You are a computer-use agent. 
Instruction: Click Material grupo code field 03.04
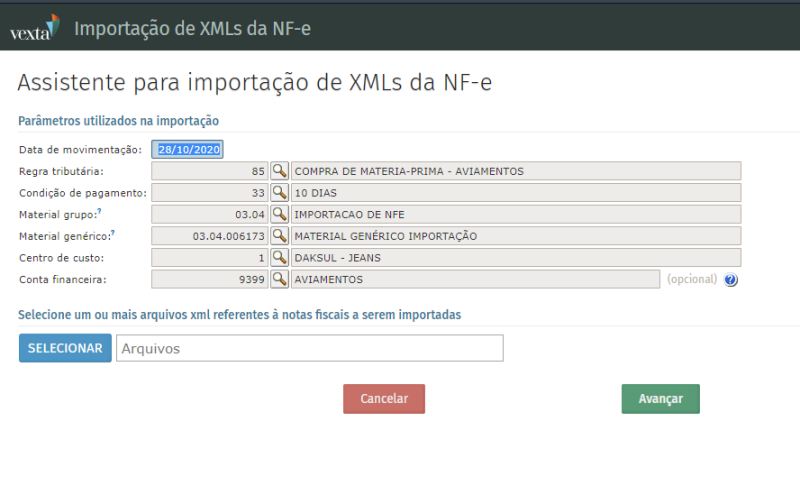[210, 214]
